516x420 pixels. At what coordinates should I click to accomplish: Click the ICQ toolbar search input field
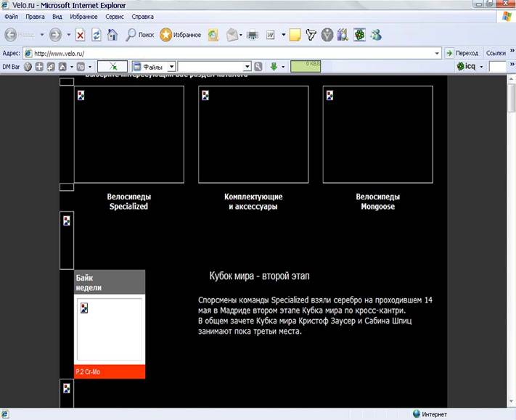coord(497,67)
